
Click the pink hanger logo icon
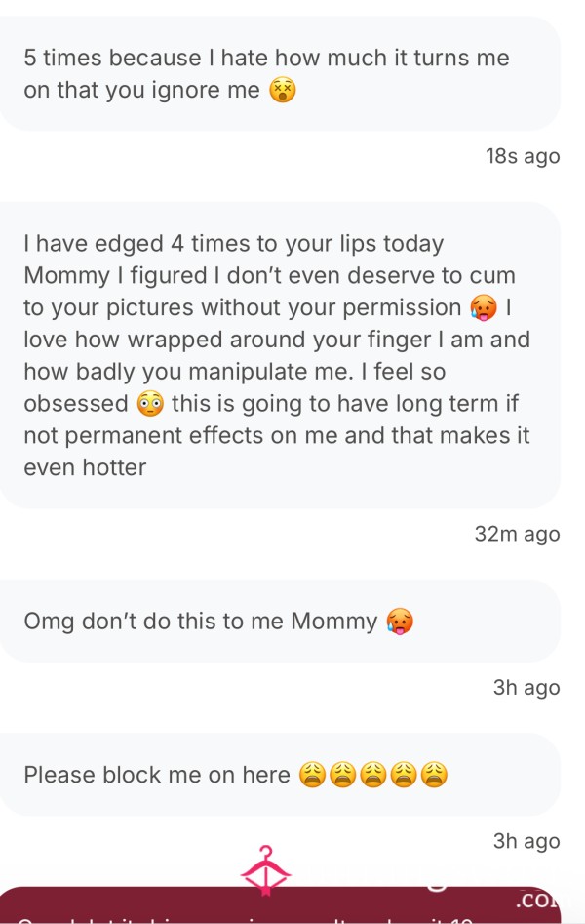click(266, 870)
